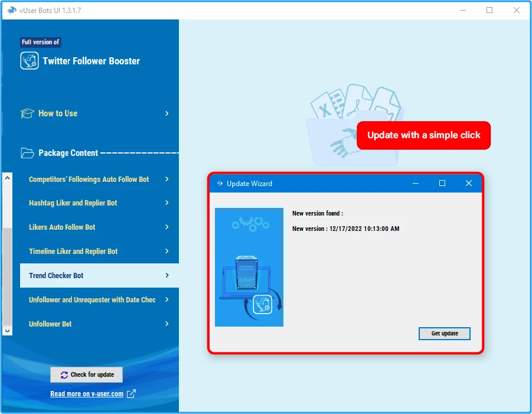The width and height of the screenshot is (532, 414).
Task: Click the package list scroll down arrow
Action: pyautogui.click(x=8, y=331)
